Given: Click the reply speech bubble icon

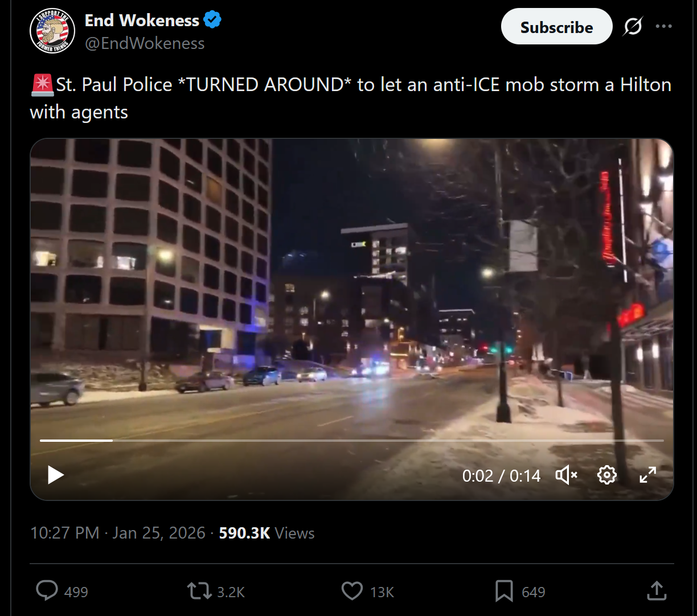Looking at the screenshot, I should click(x=47, y=591).
